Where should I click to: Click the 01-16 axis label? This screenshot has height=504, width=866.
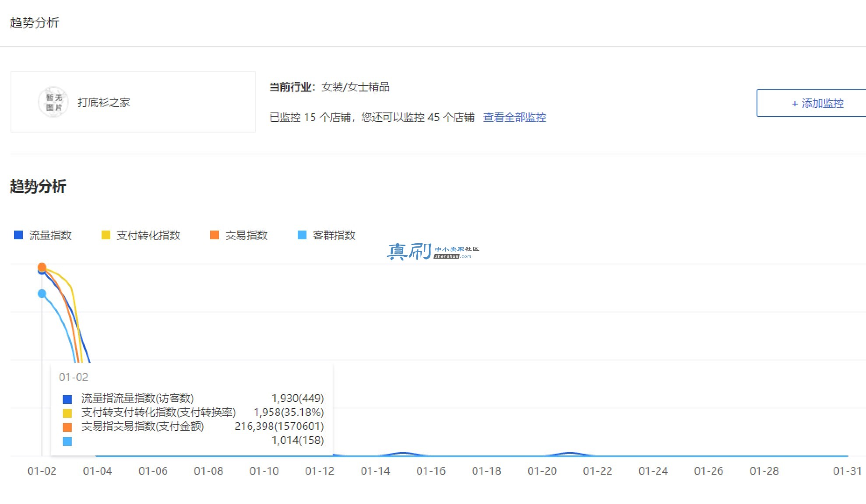point(431,471)
